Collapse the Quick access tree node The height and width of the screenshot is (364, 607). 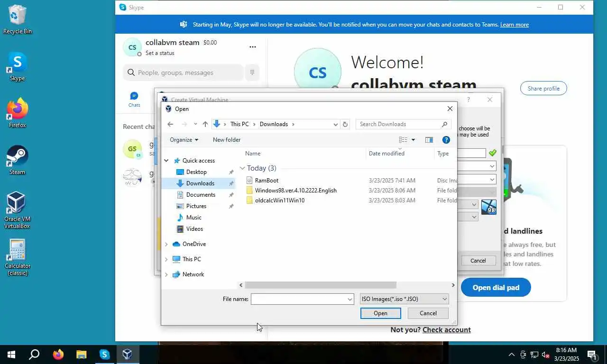tap(166, 161)
